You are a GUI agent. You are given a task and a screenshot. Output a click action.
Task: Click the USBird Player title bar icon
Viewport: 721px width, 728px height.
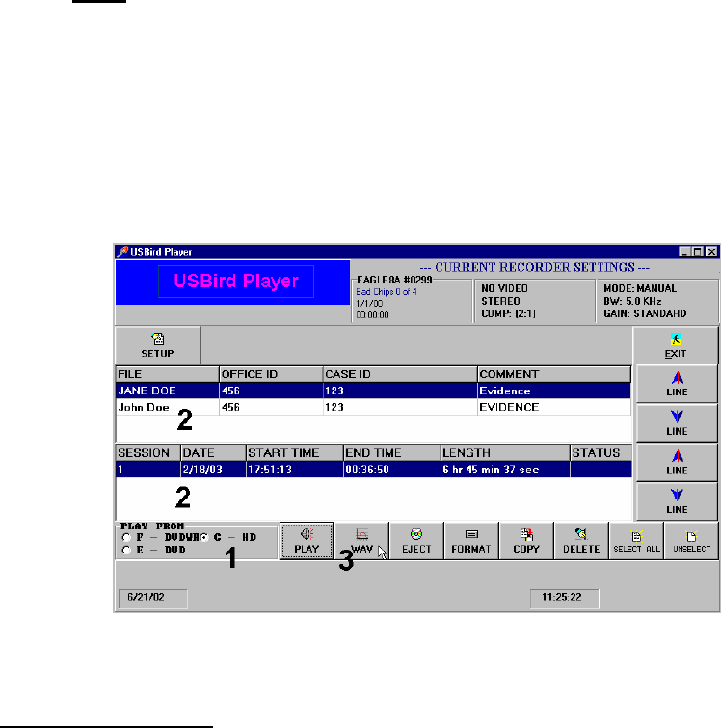[x=122, y=252]
